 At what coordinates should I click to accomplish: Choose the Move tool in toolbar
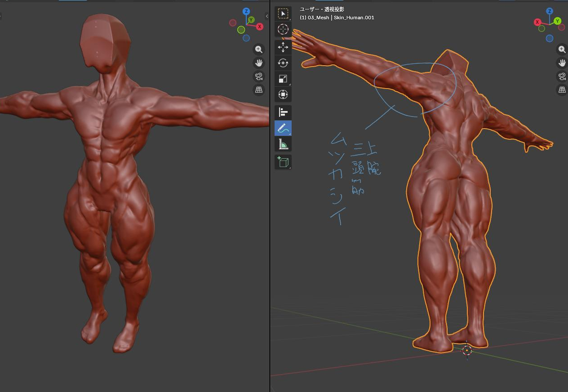point(283,47)
